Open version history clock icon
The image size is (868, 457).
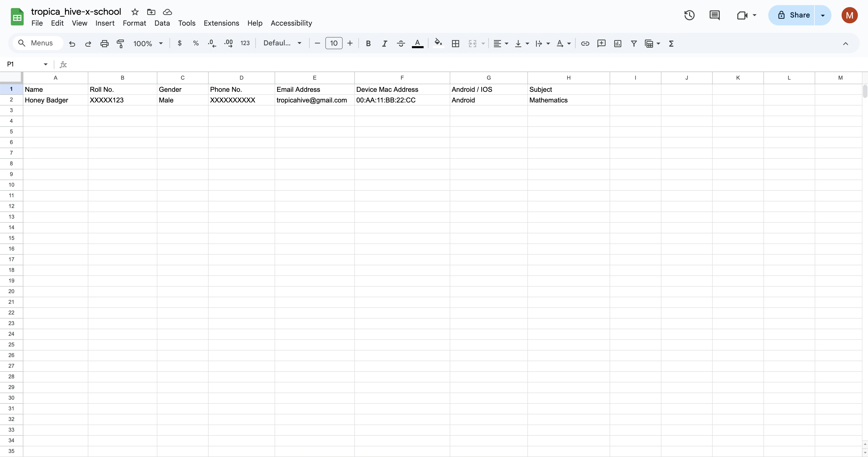point(689,15)
